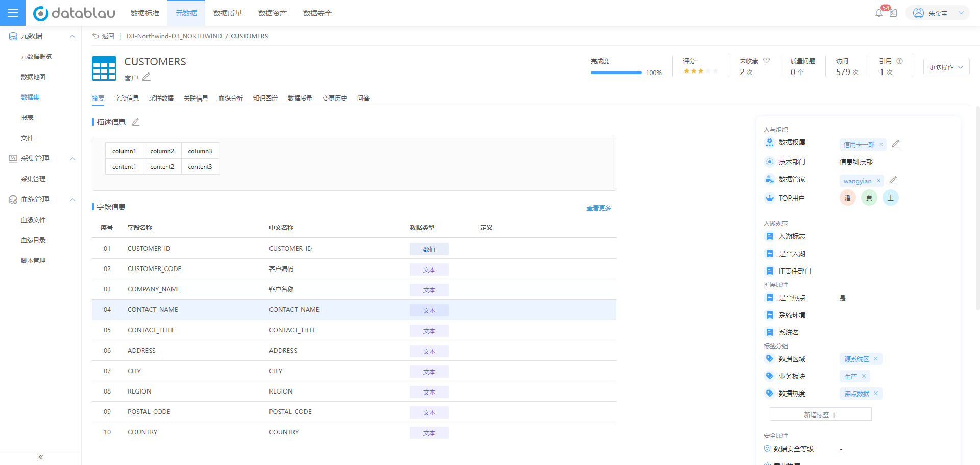Collapse the 元数据 sidebar group
The width and height of the screenshot is (980, 465).
pos(72,36)
